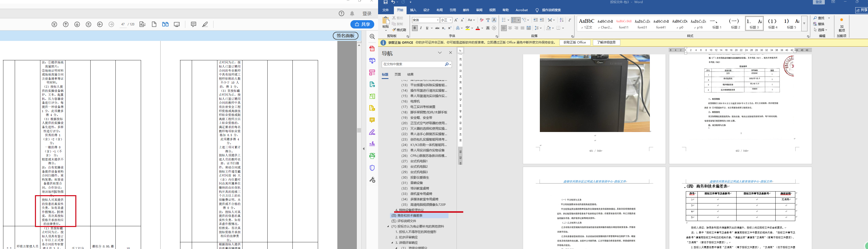The height and width of the screenshot is (249, 868).
Task: Toggle align-left paragraph button
Action: 504,28
